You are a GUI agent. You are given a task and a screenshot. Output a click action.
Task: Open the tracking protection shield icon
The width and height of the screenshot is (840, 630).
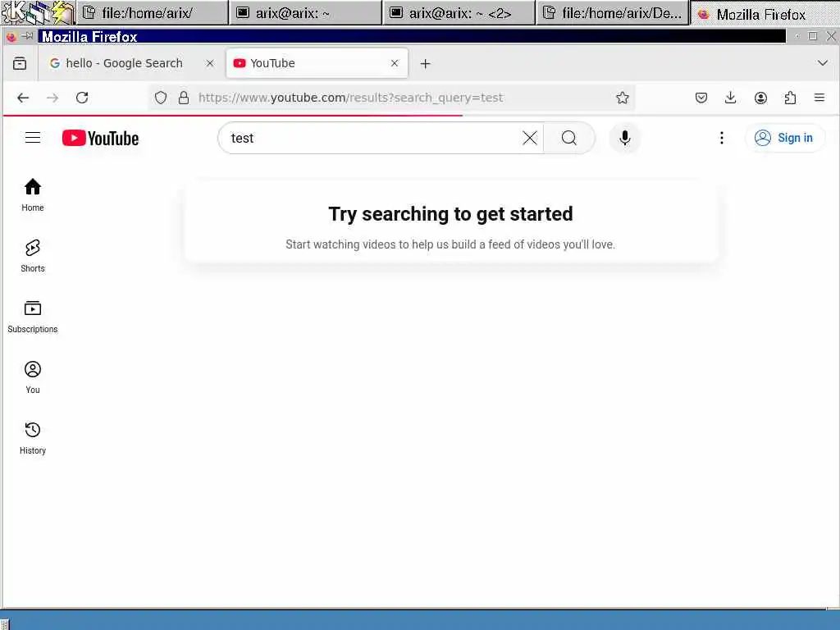[x=161, y=98]
